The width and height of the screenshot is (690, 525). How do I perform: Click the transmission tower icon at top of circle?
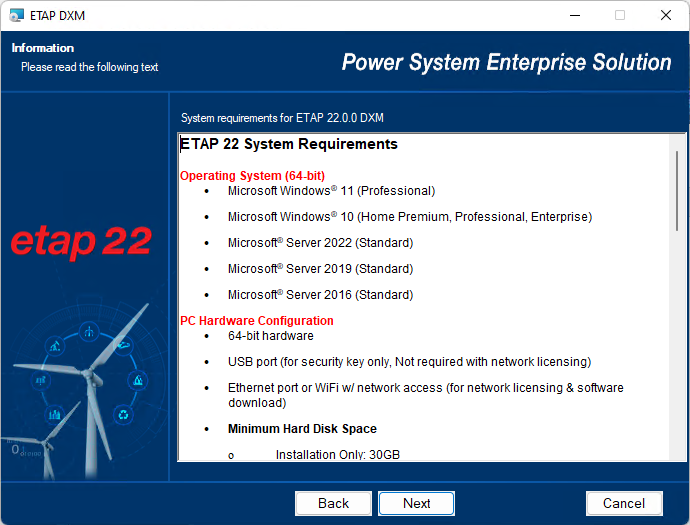[x=88, y=332]
